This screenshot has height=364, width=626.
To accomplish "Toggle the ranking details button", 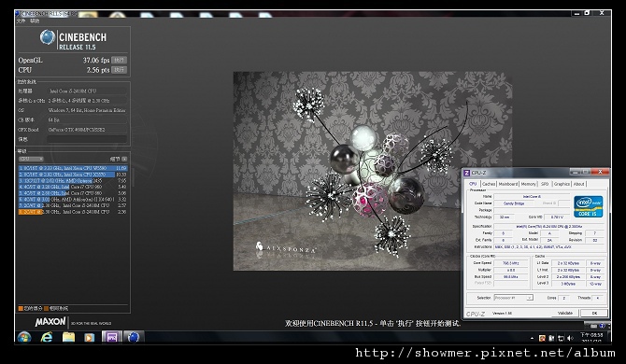I will pyautogui.click(x=124, y=159).
